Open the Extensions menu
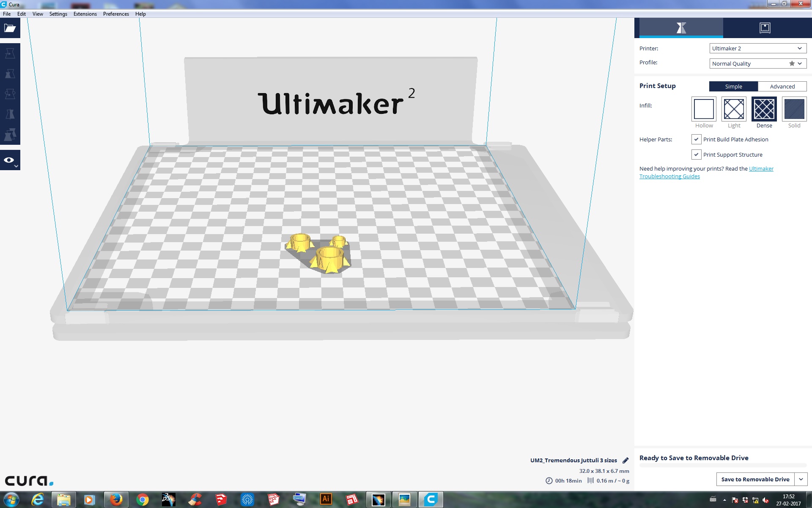812x508 pixels. 85,14
